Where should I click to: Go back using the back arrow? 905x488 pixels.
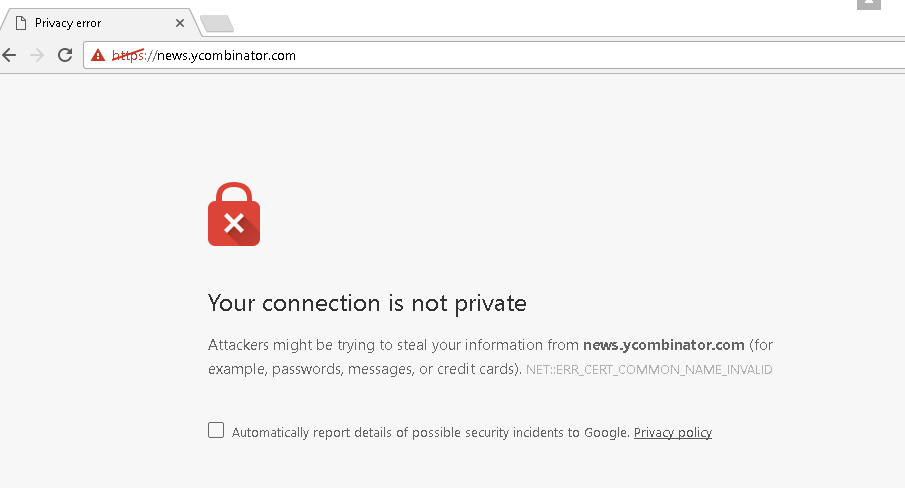pos(9,55)
